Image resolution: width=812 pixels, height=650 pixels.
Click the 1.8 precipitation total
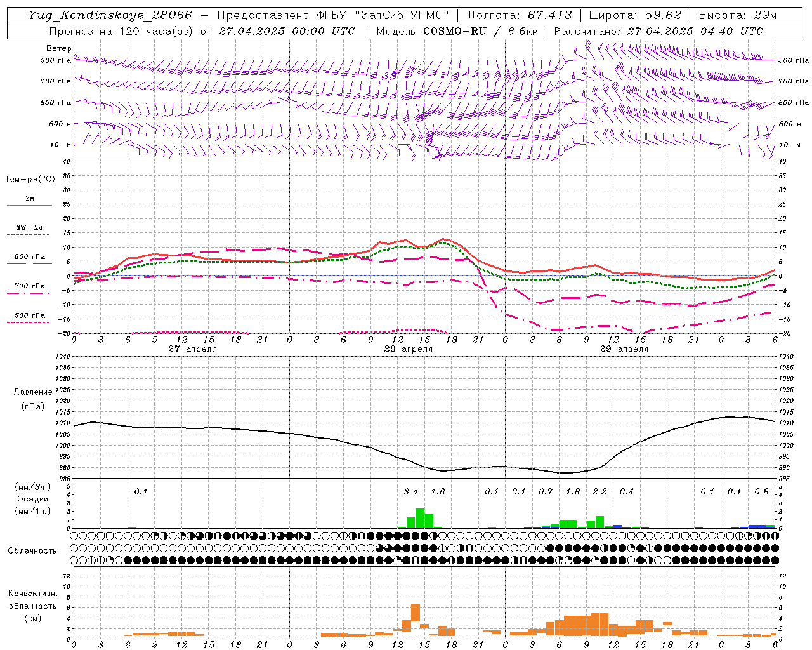pos(573,491)
